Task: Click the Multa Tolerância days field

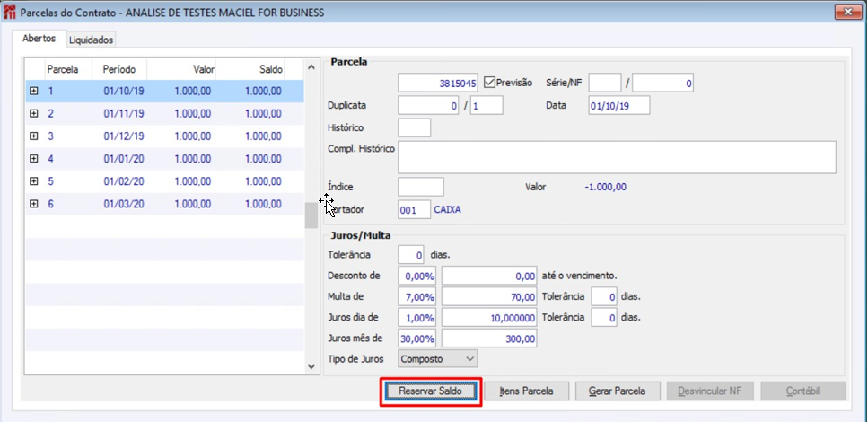Action: click(x=604, y=297)
